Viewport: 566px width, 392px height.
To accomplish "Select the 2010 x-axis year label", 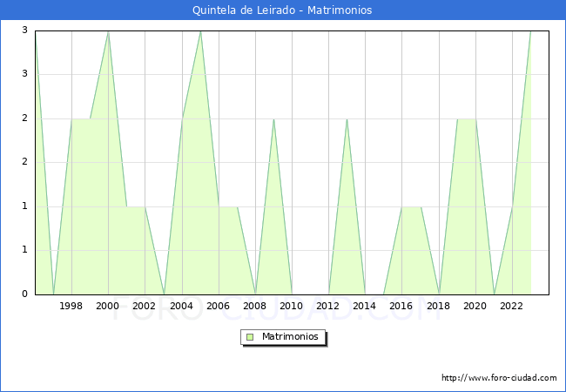I will click(292, 306).
